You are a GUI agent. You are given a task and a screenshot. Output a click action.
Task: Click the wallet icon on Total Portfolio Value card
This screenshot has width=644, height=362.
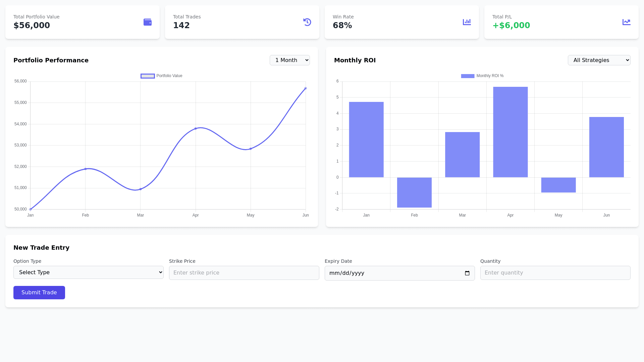148,22
